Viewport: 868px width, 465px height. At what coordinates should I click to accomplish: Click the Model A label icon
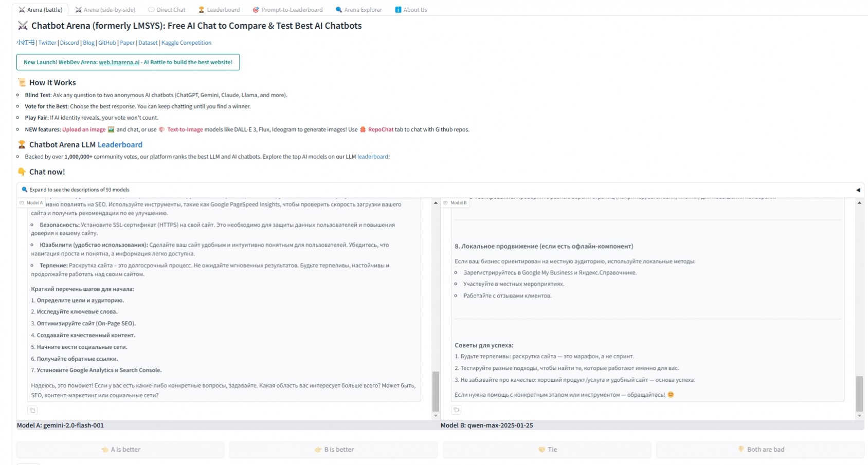point(22,203)
